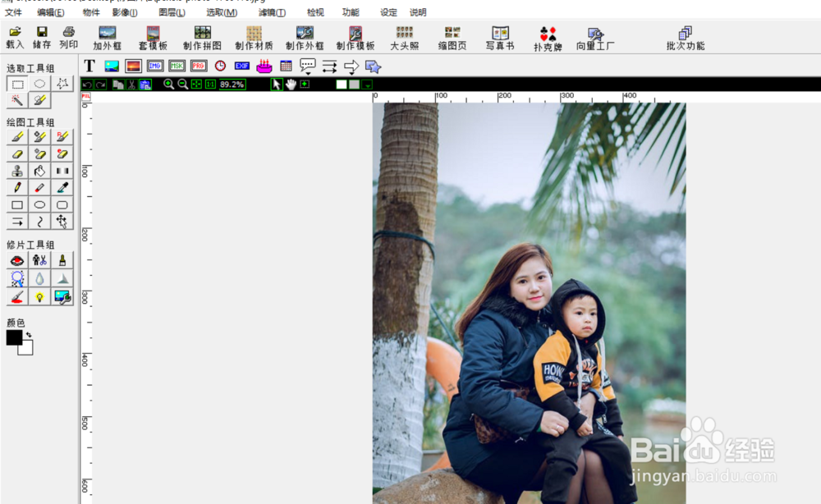821x504 pixels.
Task: Select the move object tool in drawing group
Action: point(62,222)
